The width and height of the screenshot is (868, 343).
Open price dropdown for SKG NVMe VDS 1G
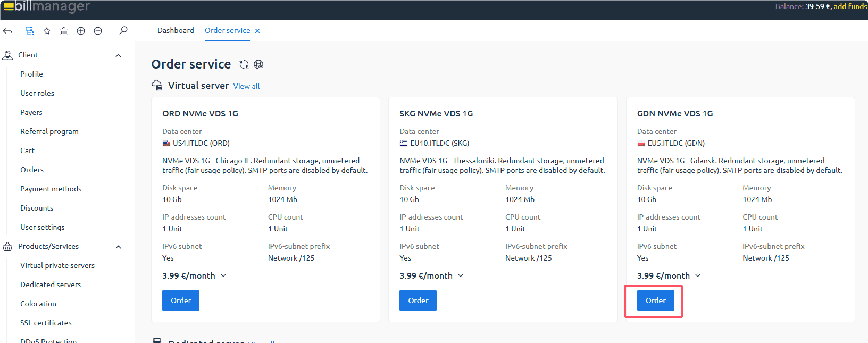click(461, 275)
